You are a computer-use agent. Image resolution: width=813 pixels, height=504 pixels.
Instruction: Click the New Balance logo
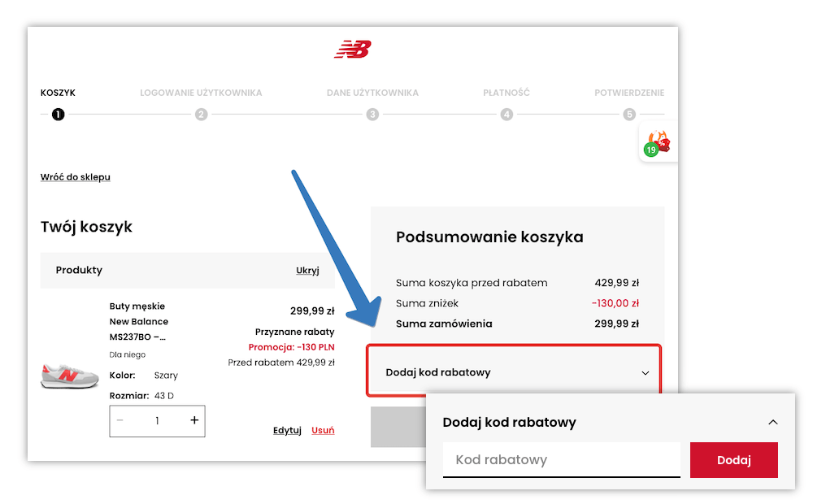click(x=353, y=50)
